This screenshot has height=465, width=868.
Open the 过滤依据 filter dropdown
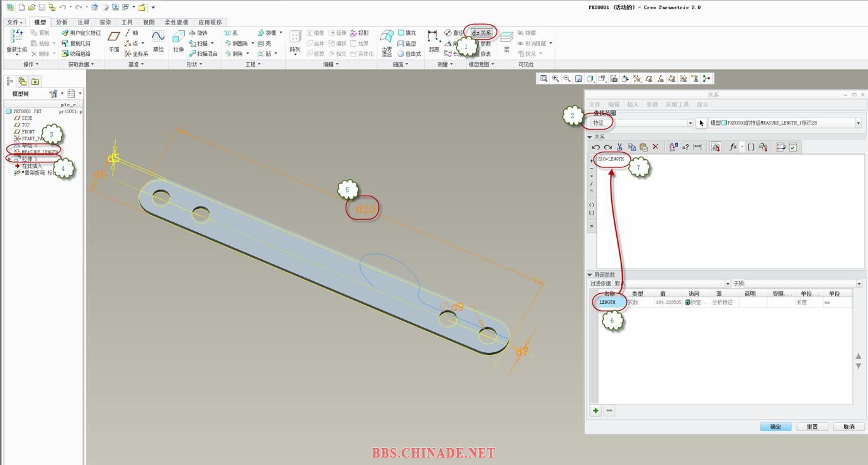tap(728, 284)
